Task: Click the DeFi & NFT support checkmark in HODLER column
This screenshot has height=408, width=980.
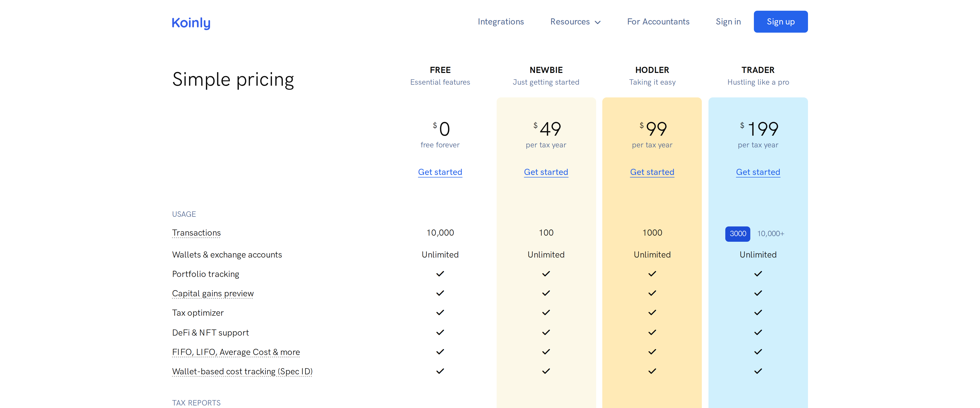Action: pos(652,332)
